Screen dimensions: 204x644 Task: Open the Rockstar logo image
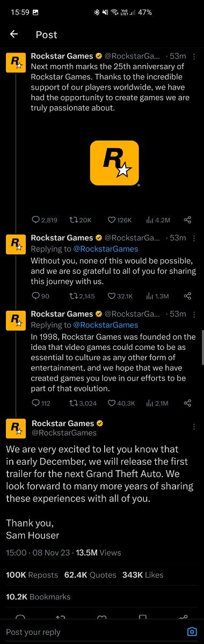[114, 163]
